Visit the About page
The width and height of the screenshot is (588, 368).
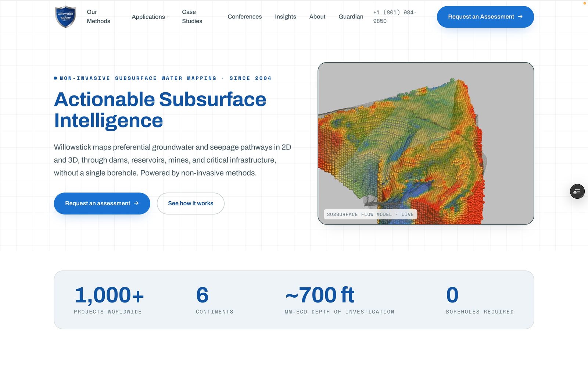pos(317,17)
